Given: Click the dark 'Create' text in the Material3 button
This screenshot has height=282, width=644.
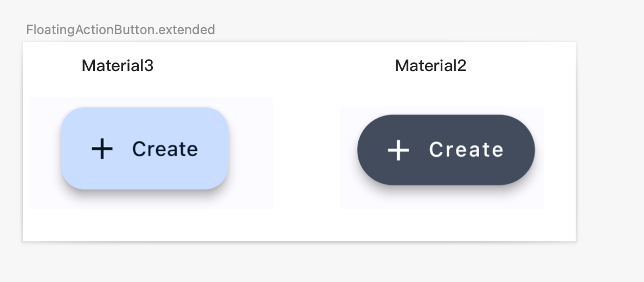Looking at the screenshot, I should [x=165, y=149].
